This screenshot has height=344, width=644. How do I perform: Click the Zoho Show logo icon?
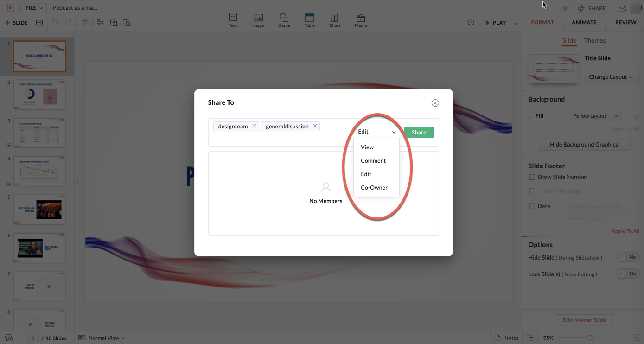point(10,8)
